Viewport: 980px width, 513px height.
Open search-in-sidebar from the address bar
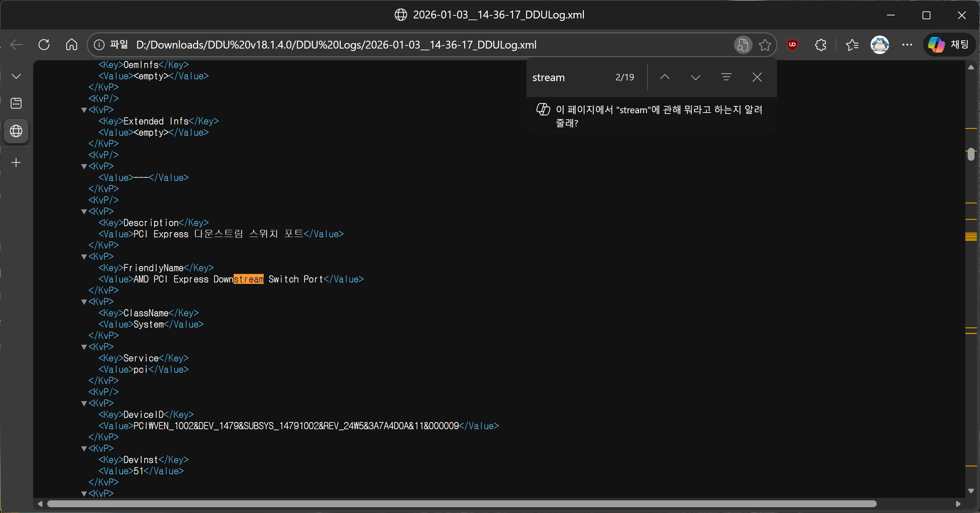(743, 45)
